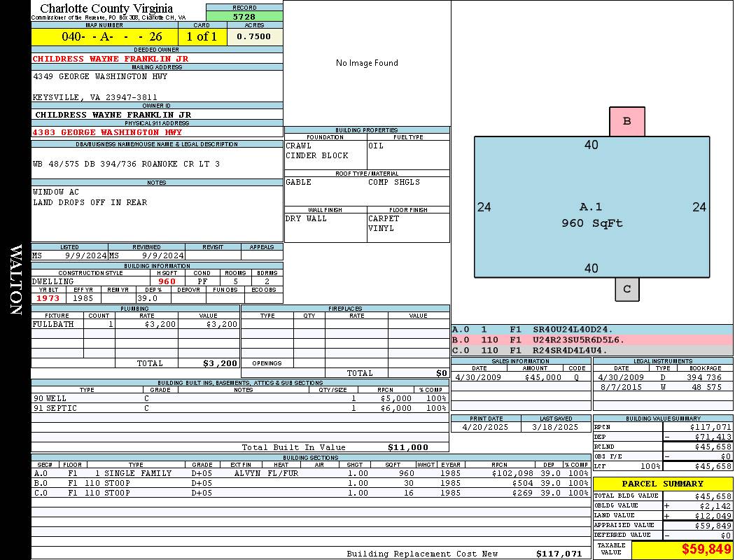The image size is (735, 560).
Task: Click the '1 of 1' card indicator
Action: tap(202, 36)
